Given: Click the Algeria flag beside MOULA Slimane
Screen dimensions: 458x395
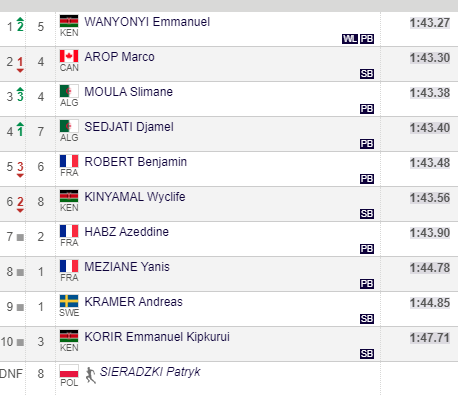Looking at the screenshot, I should tap(69, 91).
